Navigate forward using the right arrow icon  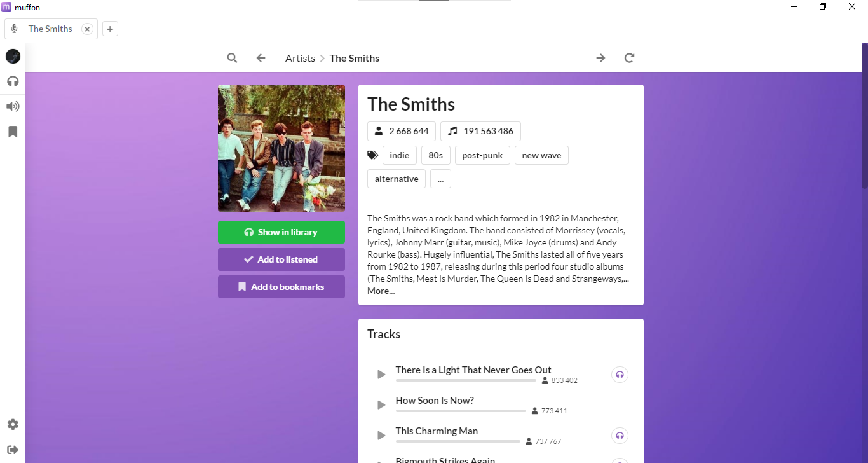click(600, 57)
